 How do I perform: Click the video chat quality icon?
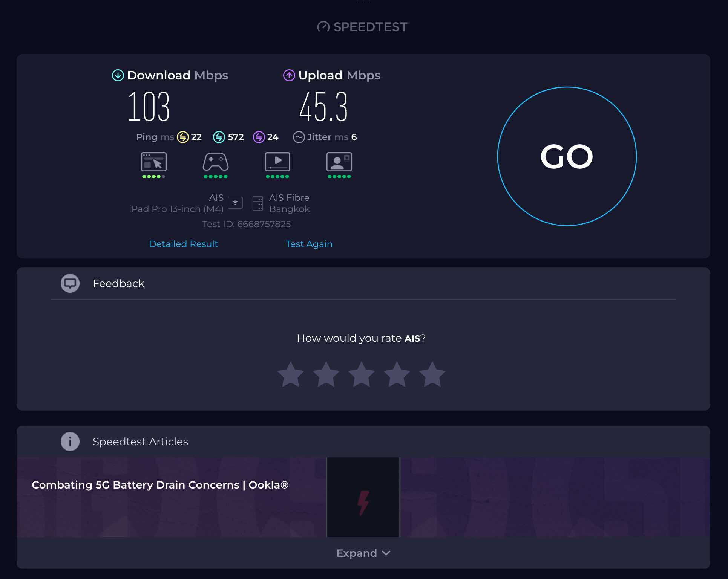[339, 162]
